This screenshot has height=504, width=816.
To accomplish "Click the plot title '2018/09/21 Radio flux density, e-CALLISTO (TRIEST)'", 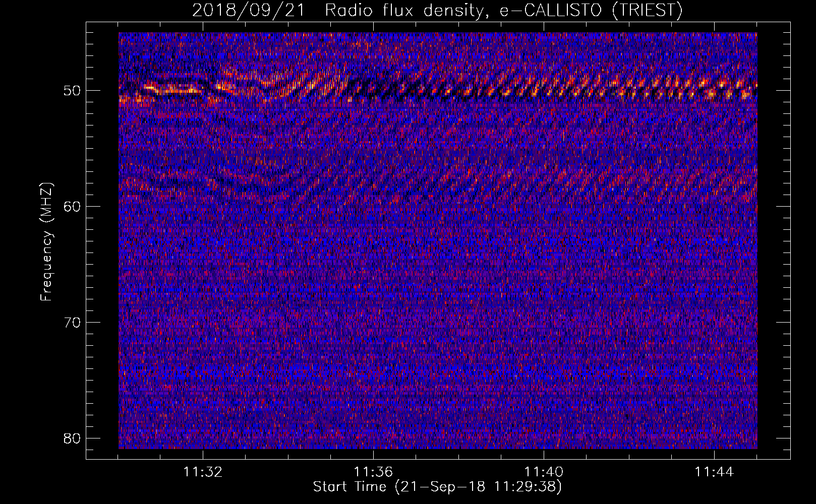I will click(x=437, y=10).
